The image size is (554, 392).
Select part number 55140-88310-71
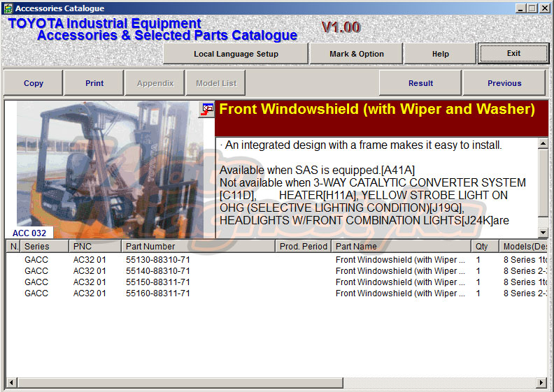pos(158,271)
